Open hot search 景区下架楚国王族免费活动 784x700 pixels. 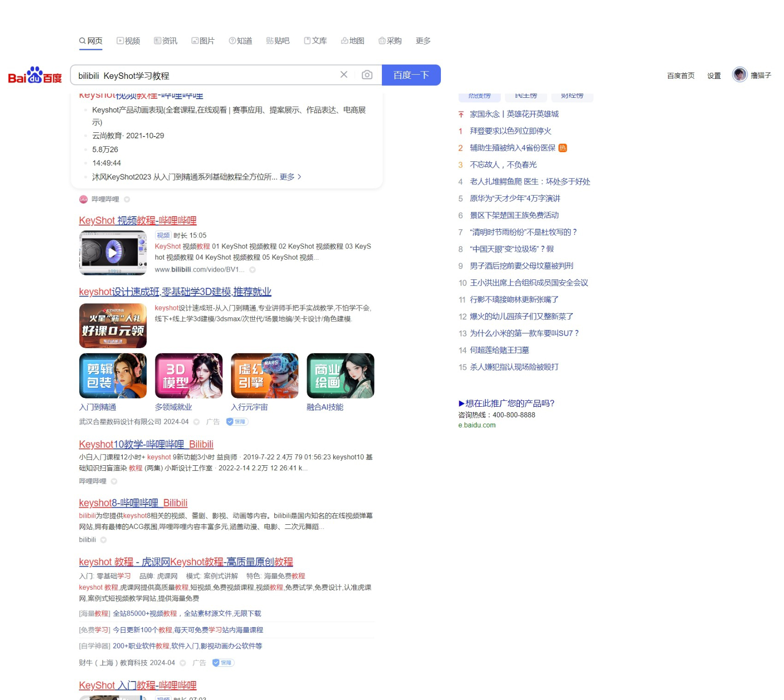point(514,215)
